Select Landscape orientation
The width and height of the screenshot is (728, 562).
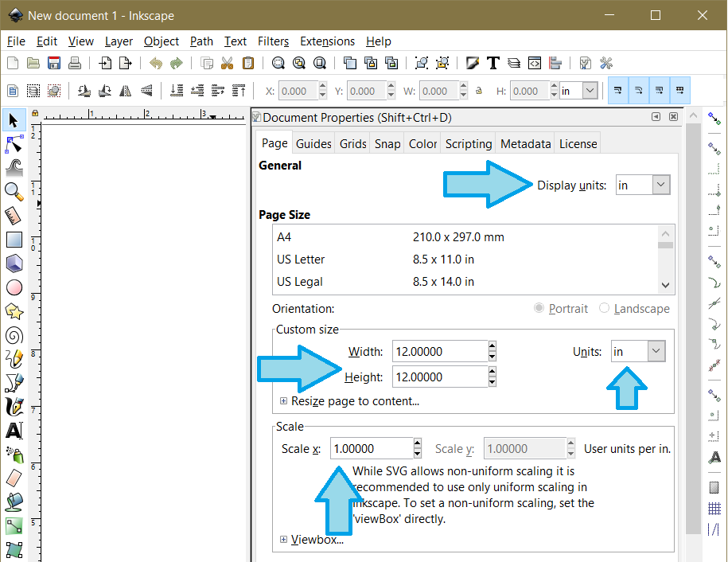[634, 308]
